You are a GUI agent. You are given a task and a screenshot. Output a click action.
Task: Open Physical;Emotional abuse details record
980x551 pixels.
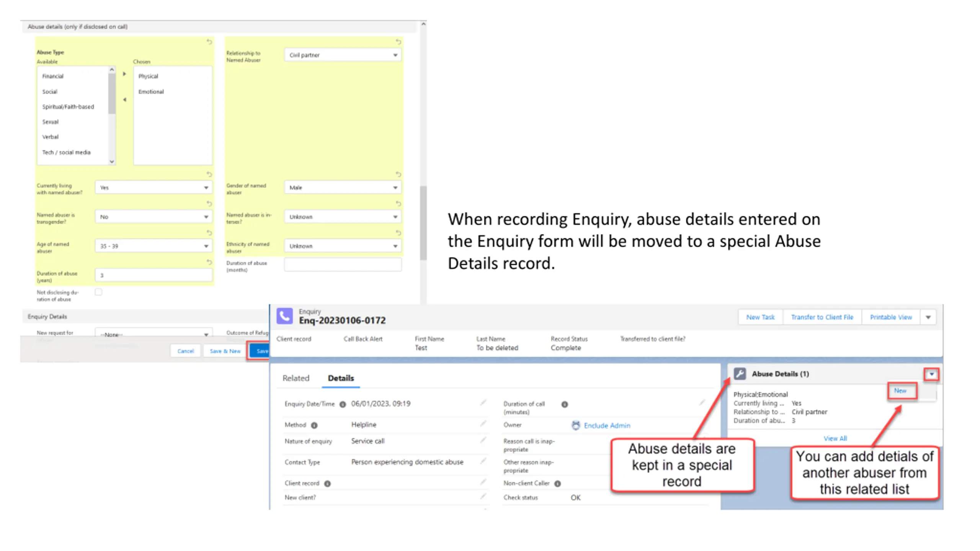coord(761,395)
